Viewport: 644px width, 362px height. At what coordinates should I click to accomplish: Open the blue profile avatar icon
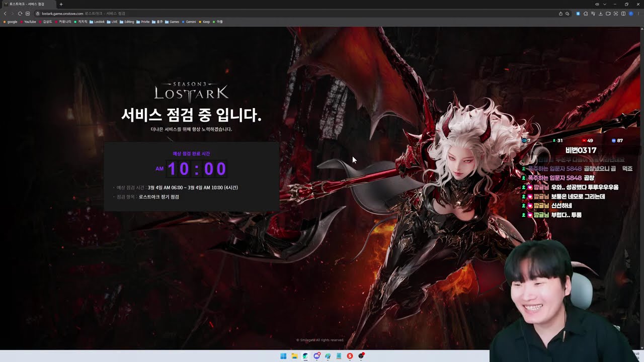631,14
